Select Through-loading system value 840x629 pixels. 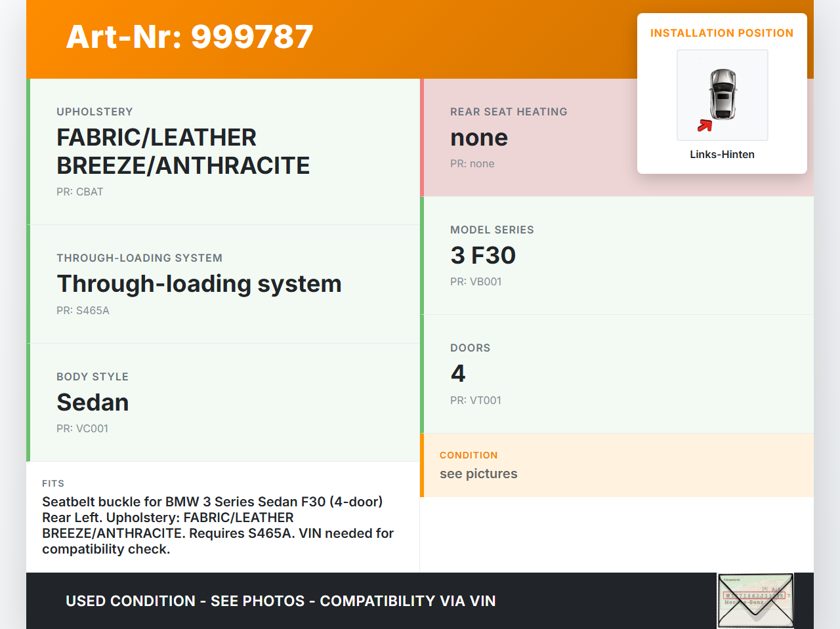click(x=199, y=284)
